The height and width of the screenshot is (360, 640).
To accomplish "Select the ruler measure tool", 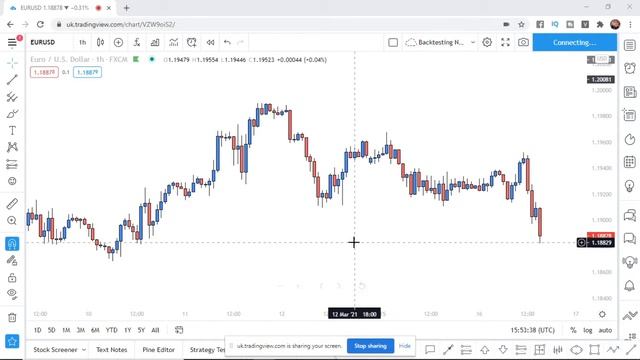I will (12, 203).
